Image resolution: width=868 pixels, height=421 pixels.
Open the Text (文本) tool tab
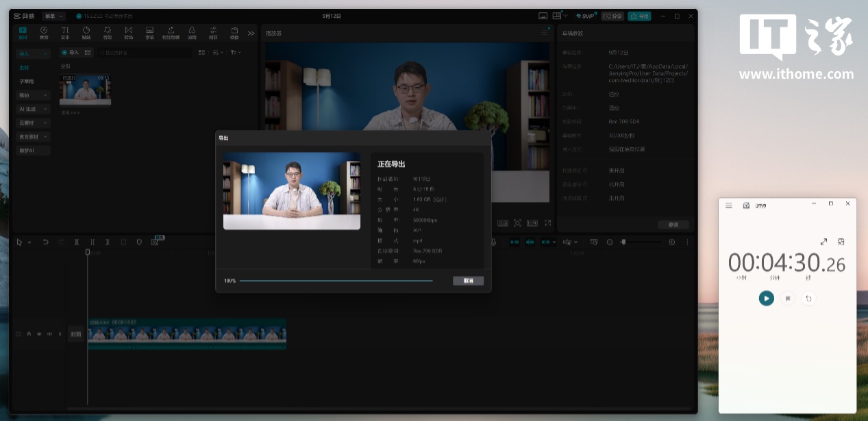[x=65, y=32]
